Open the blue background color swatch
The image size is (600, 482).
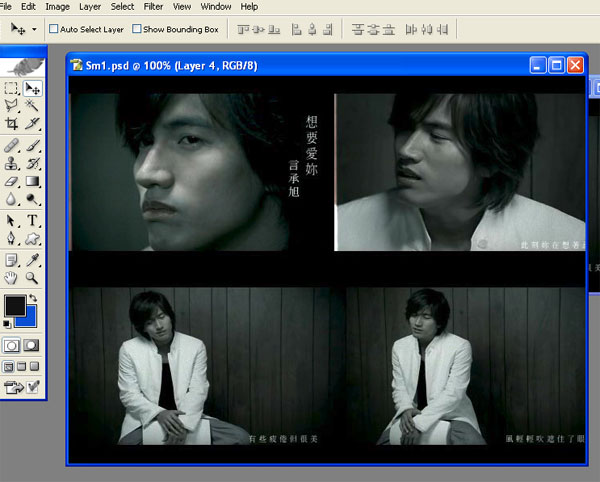tap(32, 321)
